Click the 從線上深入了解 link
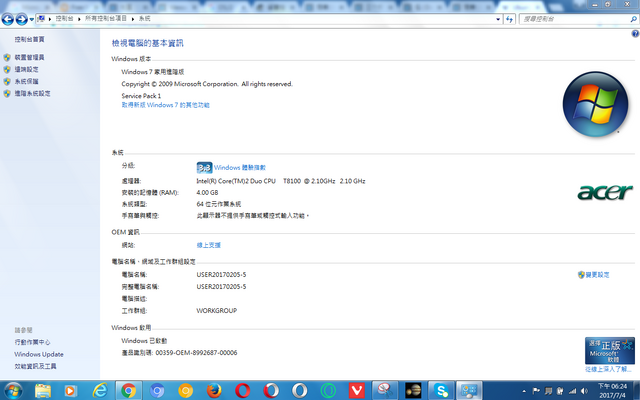Image resolution: width=640 pixels, height=400 pixels. 608,369
